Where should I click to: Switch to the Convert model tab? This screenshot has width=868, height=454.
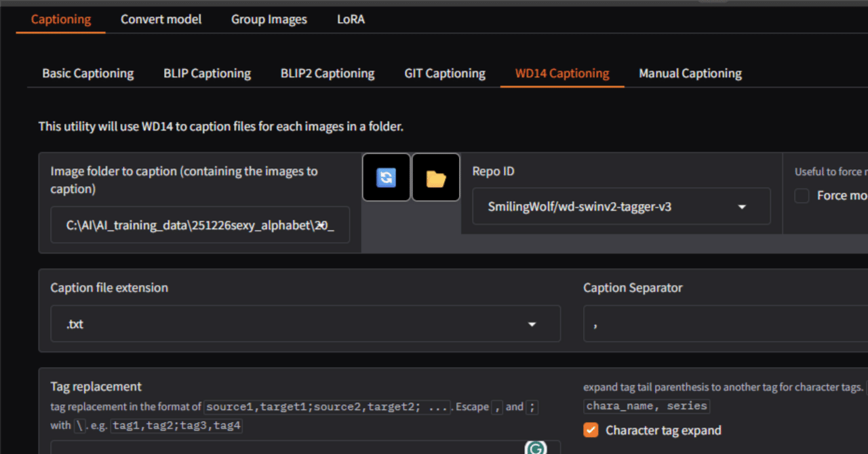tap(161, 19)
